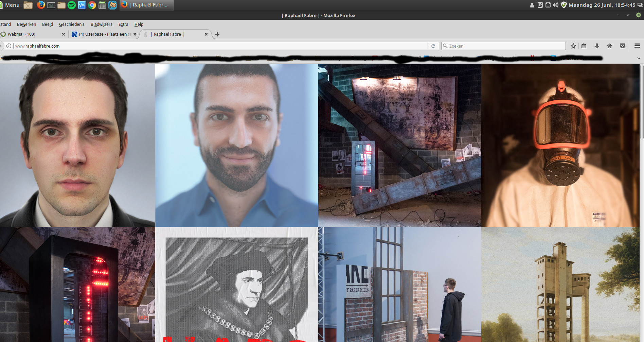644x342 pixels.
Task: Reload the current page
Action: pos(433,46)
